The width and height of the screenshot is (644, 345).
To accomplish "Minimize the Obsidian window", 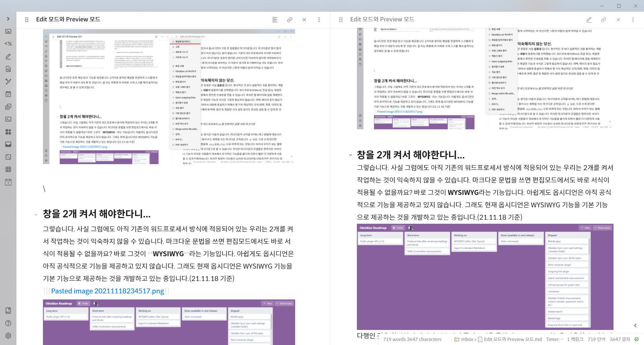I will [x=602, y=6].
